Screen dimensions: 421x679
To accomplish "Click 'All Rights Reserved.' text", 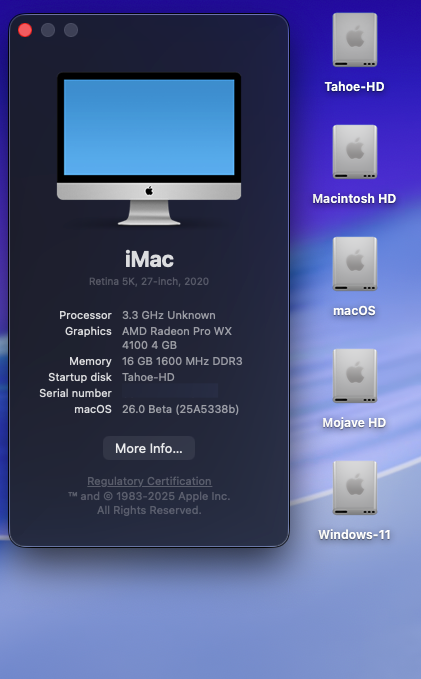I will pyautogui.click(x=149, y=511).
